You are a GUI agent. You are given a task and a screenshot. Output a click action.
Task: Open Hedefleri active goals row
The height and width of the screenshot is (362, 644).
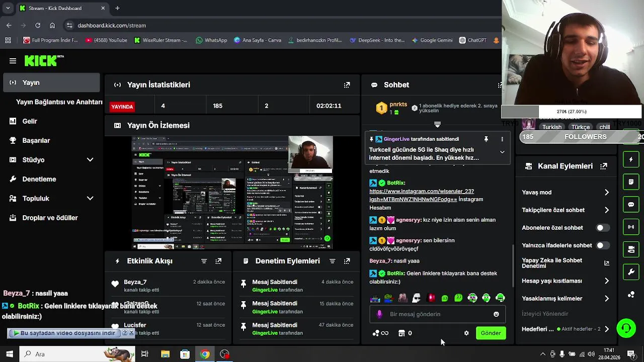(x=566, y=329)
